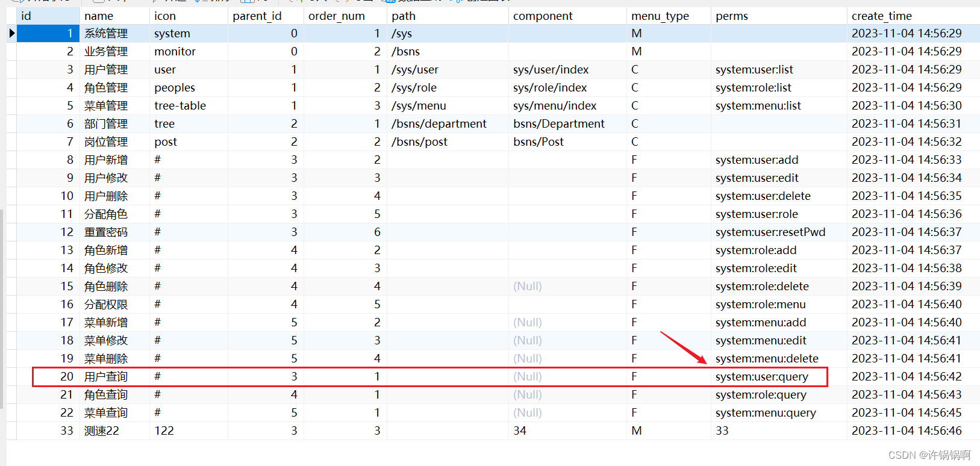This screenshot has width=980, height=466.
Task: Select the 2023-11-04 14:56:30 create_time cell
Action: click(x=913, y=106)
